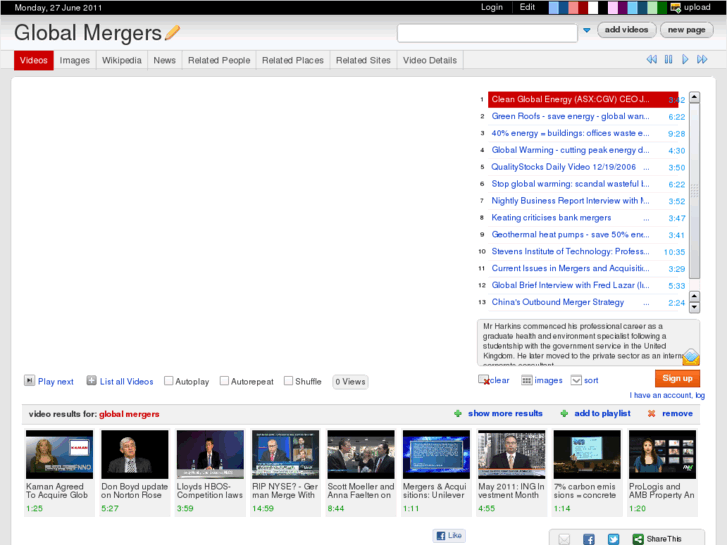Screen dimensions: 727x545
Task: Share via the email envelope icon
Action: tap(564, 539)
